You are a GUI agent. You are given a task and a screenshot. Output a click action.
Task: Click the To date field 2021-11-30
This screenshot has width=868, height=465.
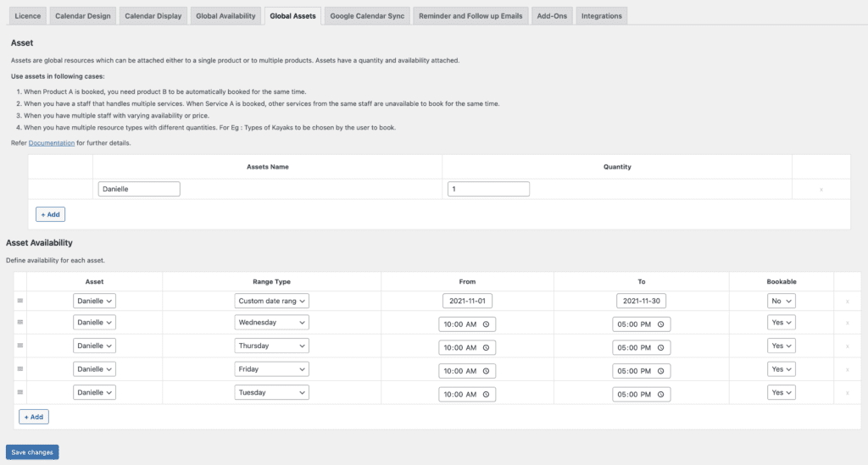[641, 301]
